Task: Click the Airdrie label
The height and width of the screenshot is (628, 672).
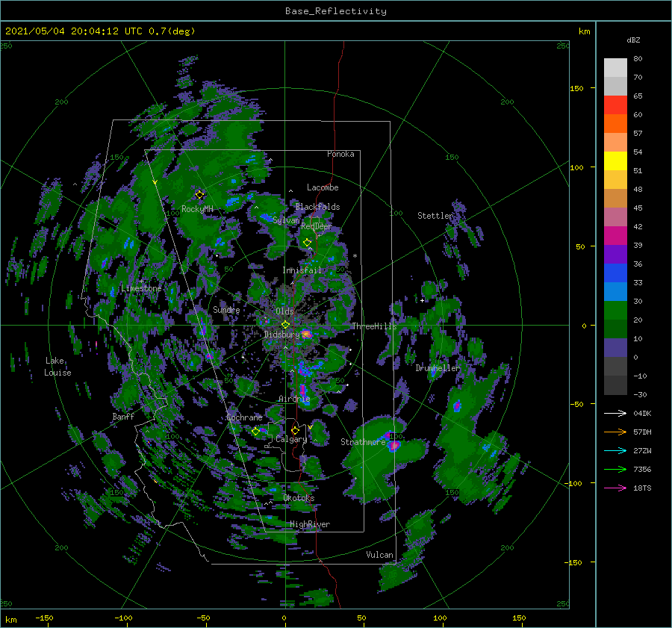Action: pos(294,399)
